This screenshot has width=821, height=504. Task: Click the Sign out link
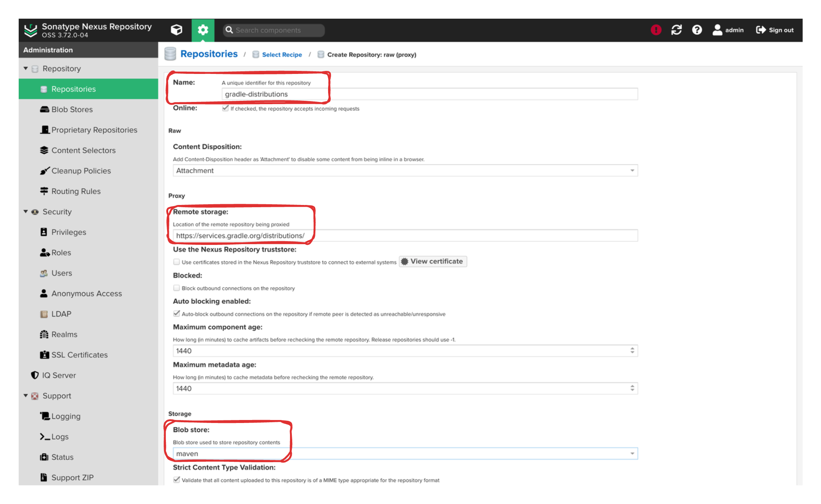(775, 30)
